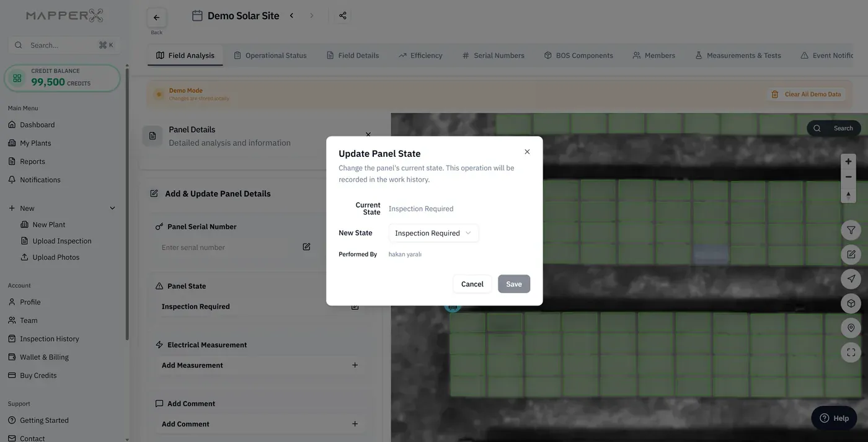868x442 pixels.
Task: Open the map edit tool
Action: point(851,254)
